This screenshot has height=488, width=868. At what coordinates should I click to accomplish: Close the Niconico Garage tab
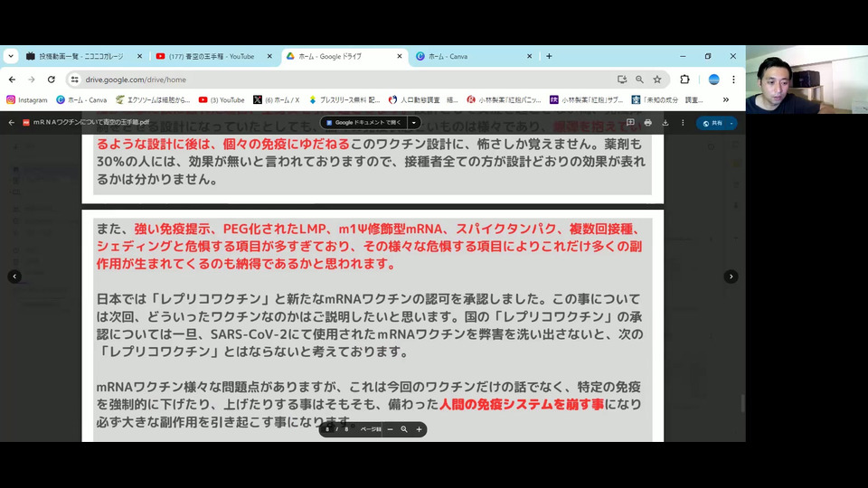pos(139,56)
